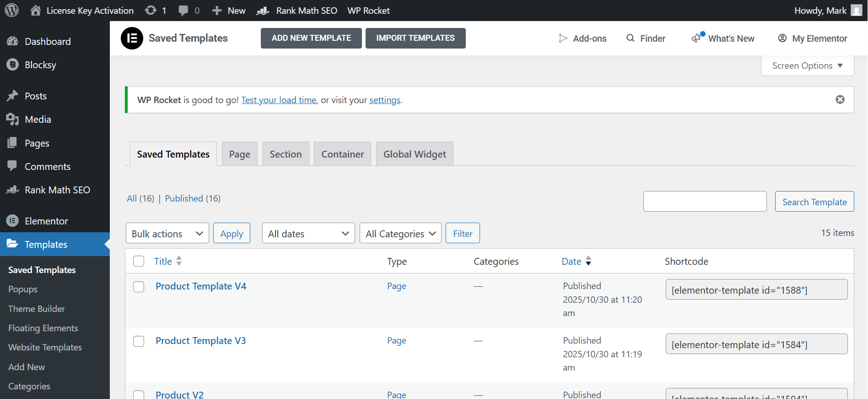This screenshot has height=399, width=868.
Task: Click the Apply button
Action: click(x=232, y=233)
